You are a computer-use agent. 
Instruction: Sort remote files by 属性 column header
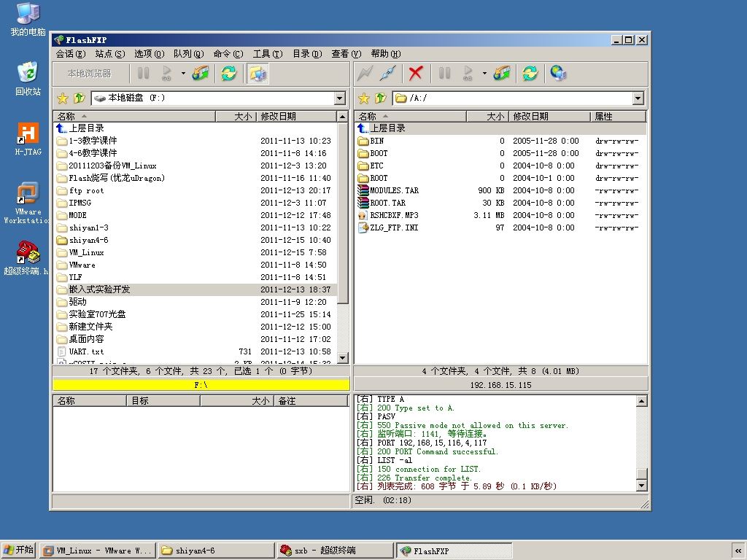click(x=618, y=116)
